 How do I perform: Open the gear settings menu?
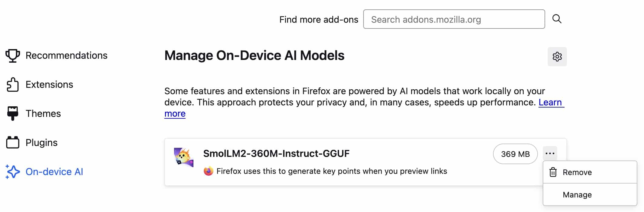click(x=557, y=57)
